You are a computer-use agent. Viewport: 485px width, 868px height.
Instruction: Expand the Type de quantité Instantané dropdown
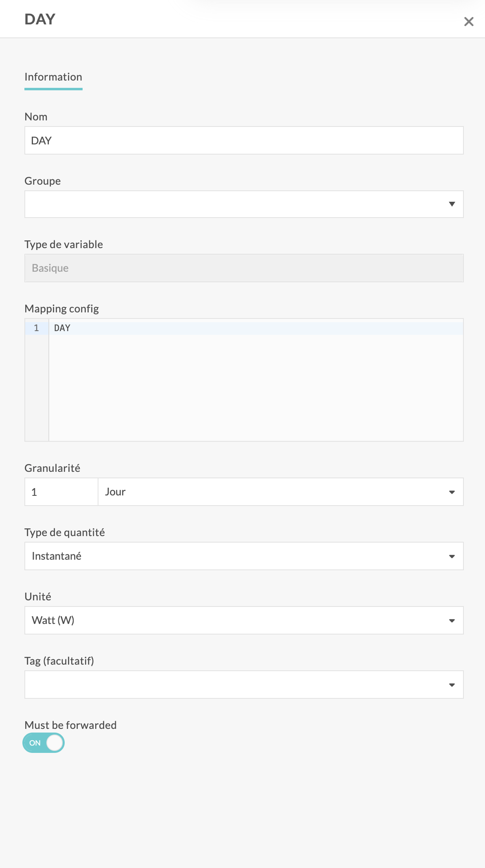(236, 556)
